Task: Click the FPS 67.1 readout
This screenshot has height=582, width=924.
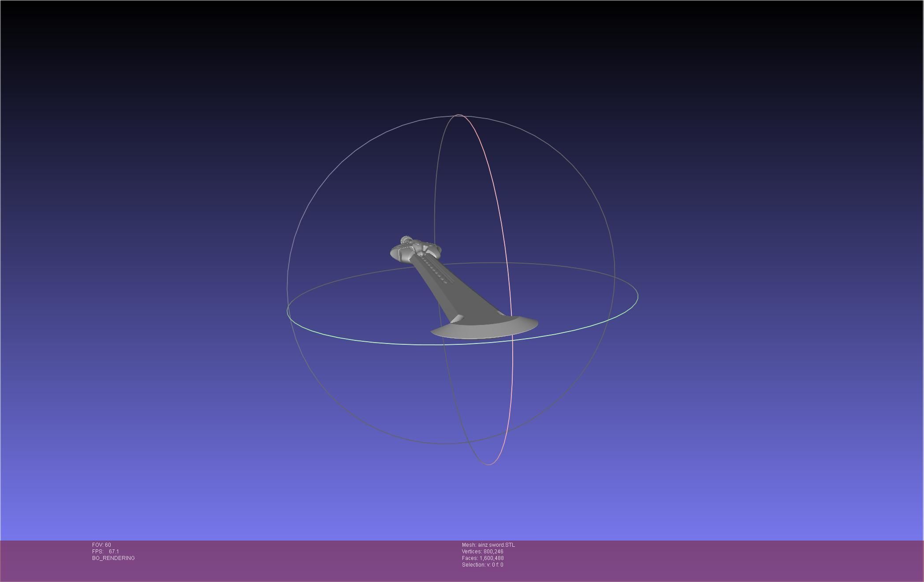Action: (x=105, y=552)
